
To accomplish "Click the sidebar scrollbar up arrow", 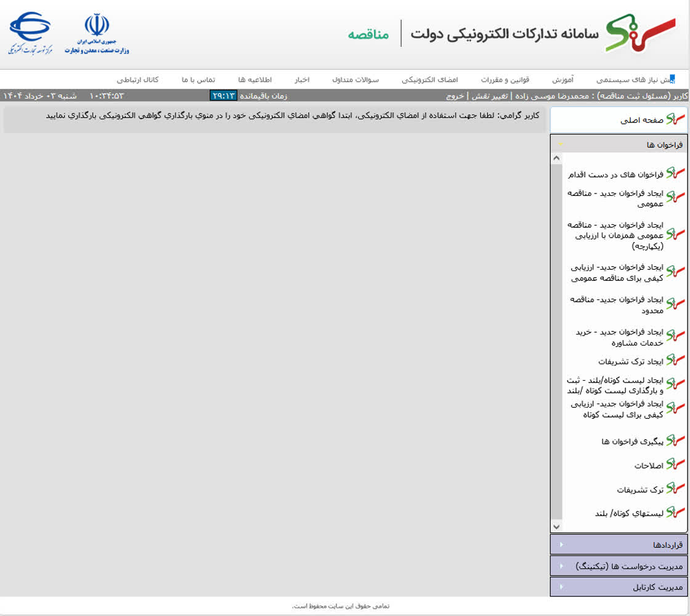I will point(557,158).
